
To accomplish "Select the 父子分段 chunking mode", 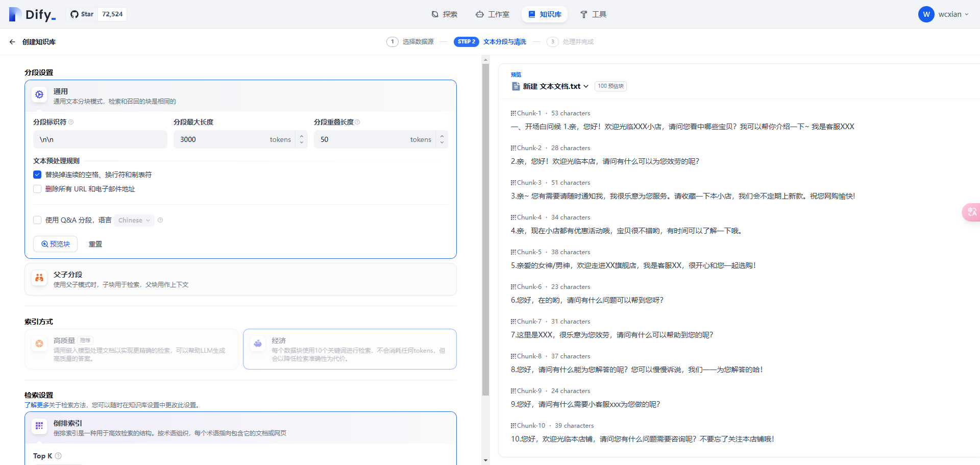I will click(240, 279).
